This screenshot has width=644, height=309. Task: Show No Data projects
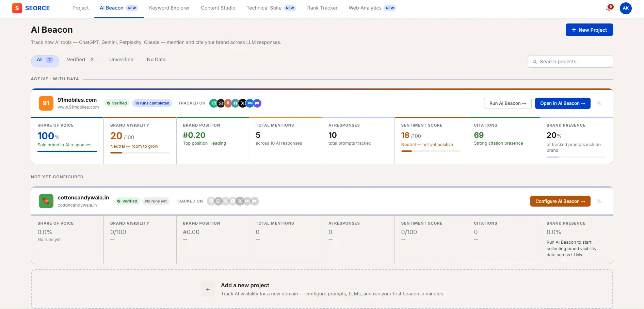pos(156,60)
